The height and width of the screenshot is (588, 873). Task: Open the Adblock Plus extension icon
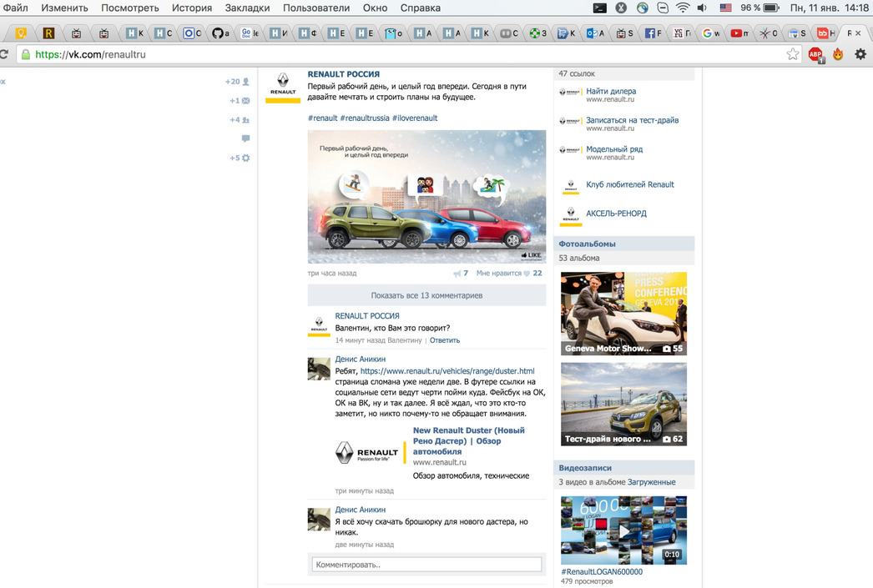[815, 54]
